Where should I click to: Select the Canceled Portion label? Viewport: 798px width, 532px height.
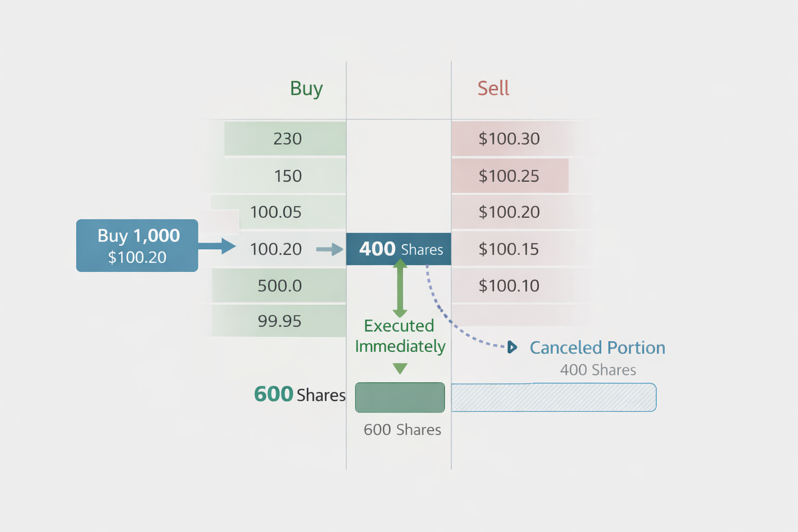597,348
